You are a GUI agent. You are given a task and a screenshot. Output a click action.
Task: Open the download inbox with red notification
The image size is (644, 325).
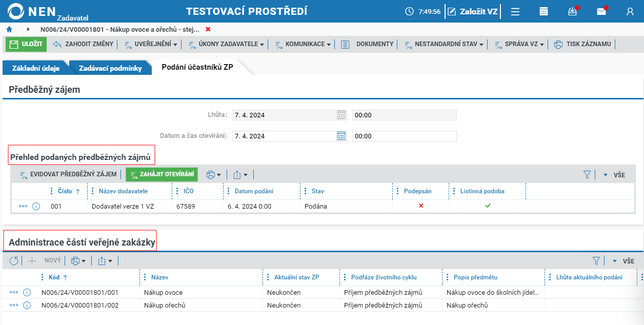pos(573,11)
